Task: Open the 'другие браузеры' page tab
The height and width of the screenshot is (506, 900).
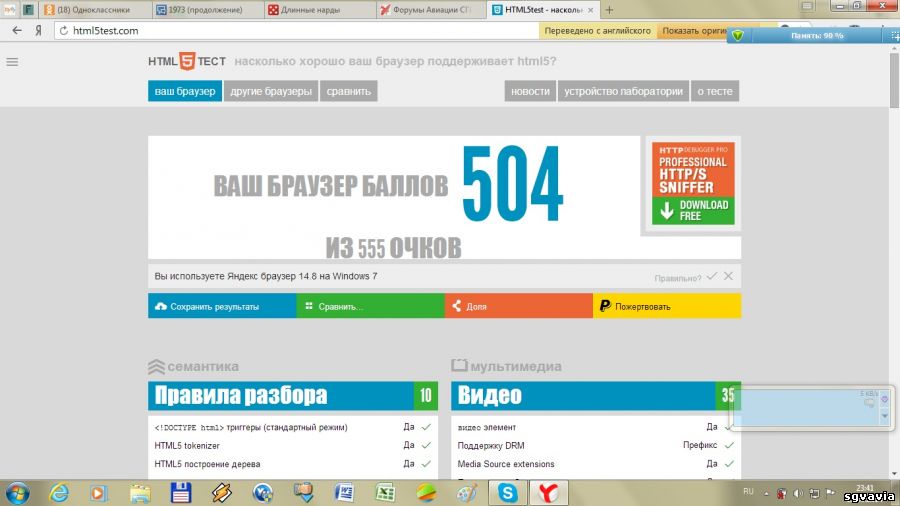Action: pos(271,91)
